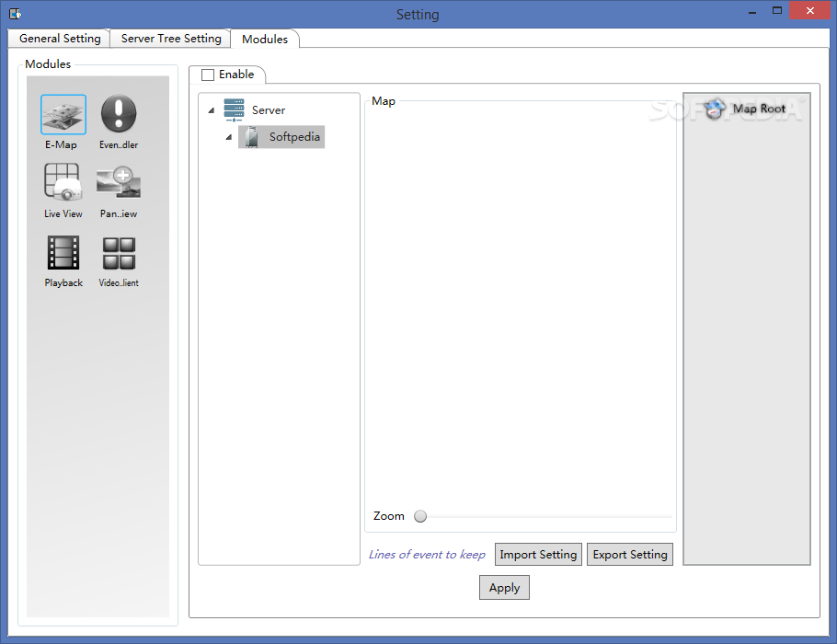Click the Import Setting button

(x=538, y=554)
